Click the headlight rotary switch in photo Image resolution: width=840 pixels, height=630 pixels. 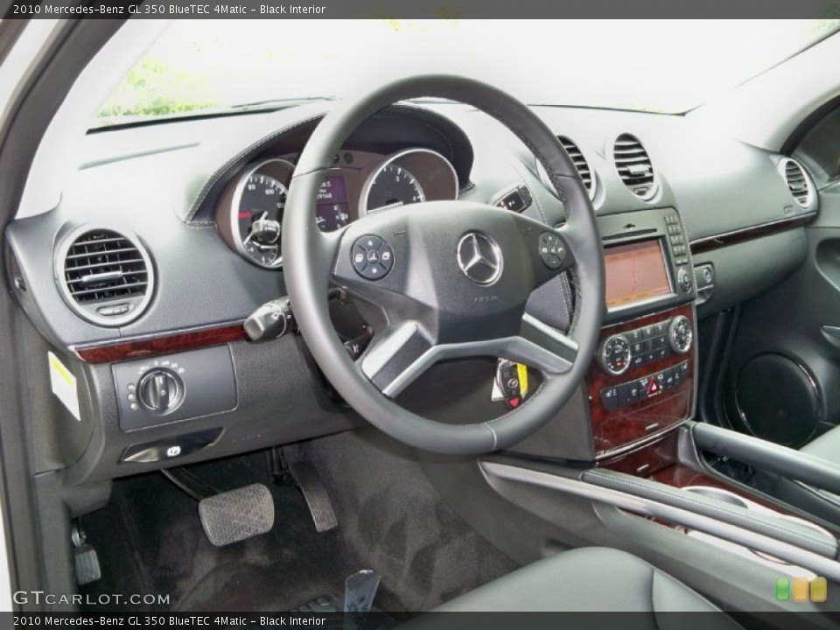pyautogui.click(x=161, y=390)
